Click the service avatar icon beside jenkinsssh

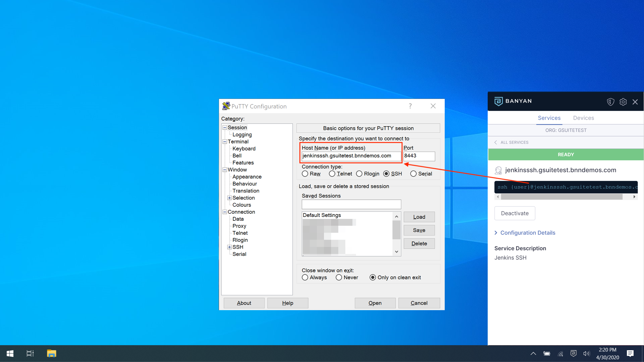pos(498,170)
